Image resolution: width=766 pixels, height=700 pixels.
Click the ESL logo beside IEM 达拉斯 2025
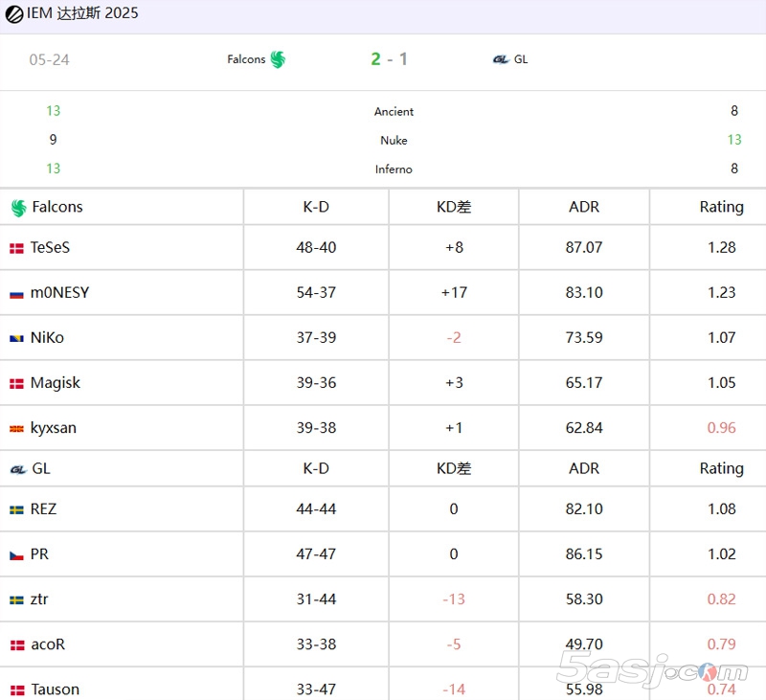(x=14, y=14)
